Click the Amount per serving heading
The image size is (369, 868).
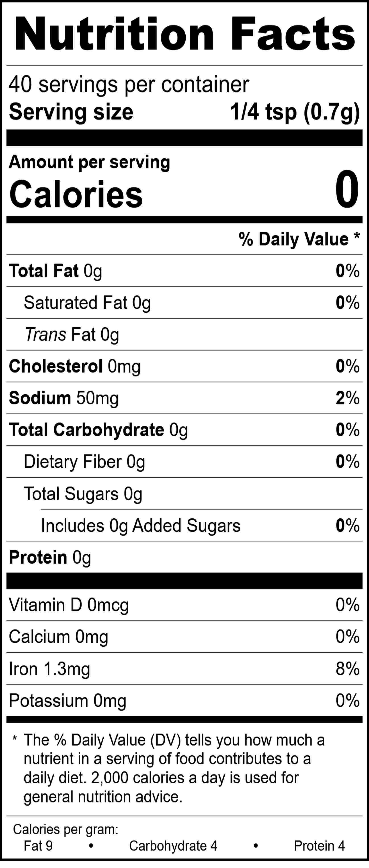[89, 162]
